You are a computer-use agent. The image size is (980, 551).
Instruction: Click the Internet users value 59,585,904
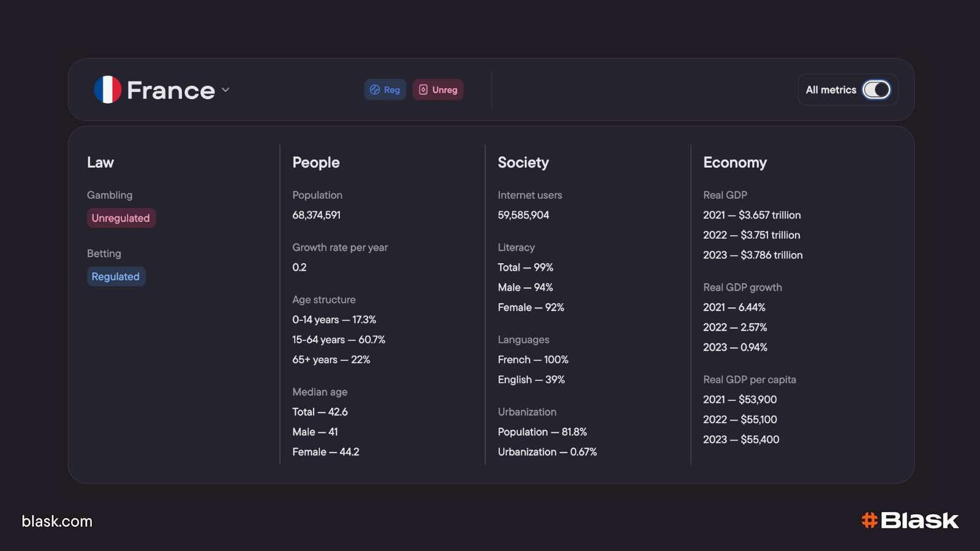tap(523, 215)
